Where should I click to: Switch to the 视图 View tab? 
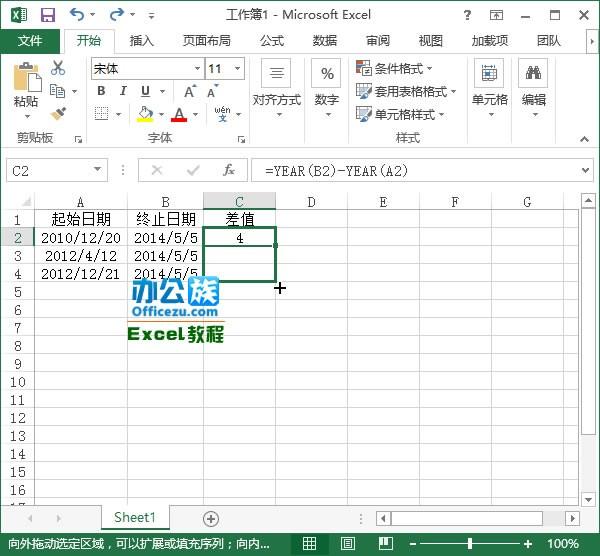click(x=430, y=41)
